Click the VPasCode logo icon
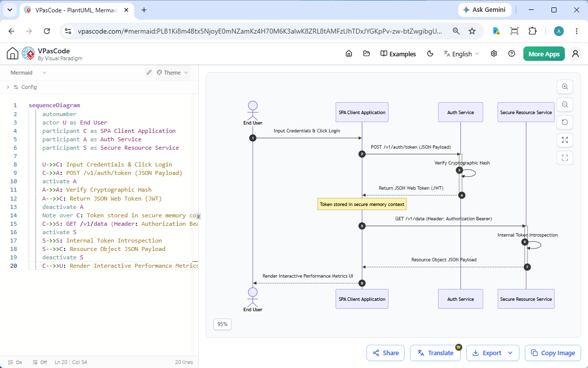Viewport: 588px width, 368px height. click(28, 54)
